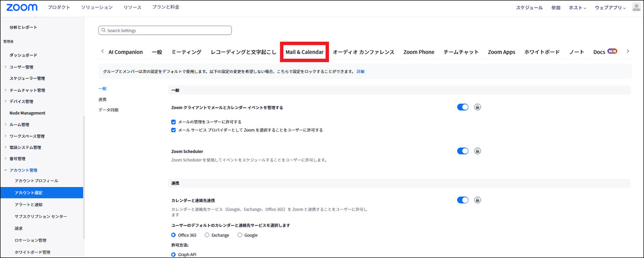This screenshot has height=258, width=644.
Task: Click the search magnifier icon
Action: tap(103, 31)
